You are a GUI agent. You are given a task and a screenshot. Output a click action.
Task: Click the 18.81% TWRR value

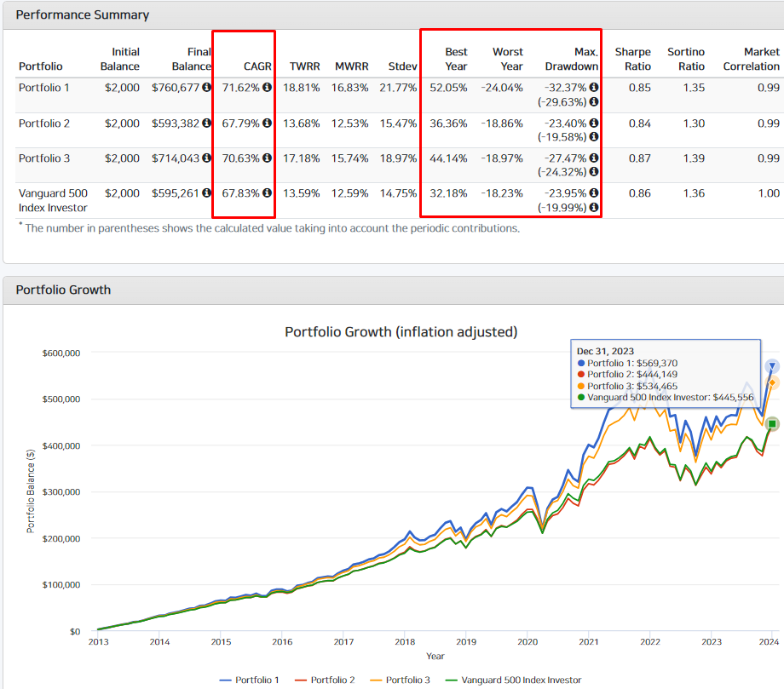coord(301,88)
